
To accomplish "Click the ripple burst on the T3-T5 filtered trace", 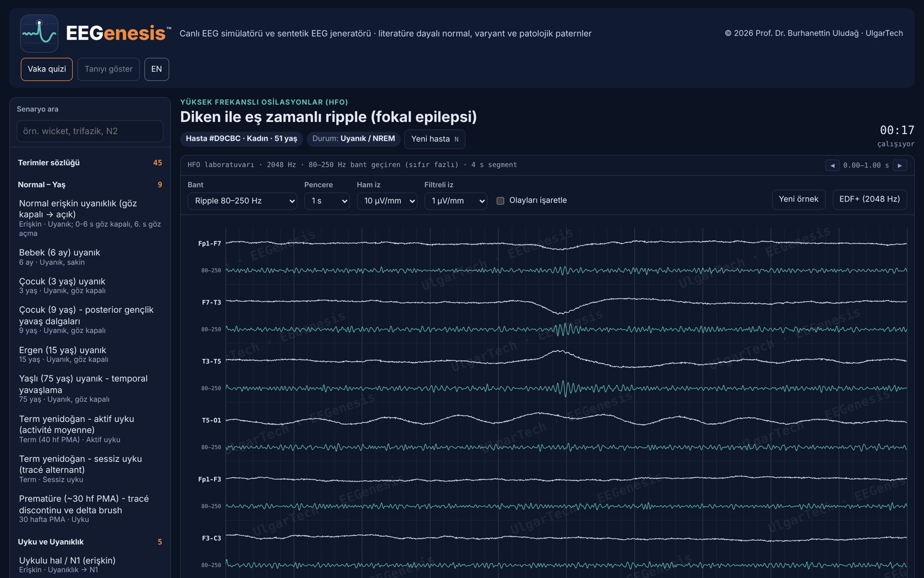I will pyautogui.click(x=566, y=388).
